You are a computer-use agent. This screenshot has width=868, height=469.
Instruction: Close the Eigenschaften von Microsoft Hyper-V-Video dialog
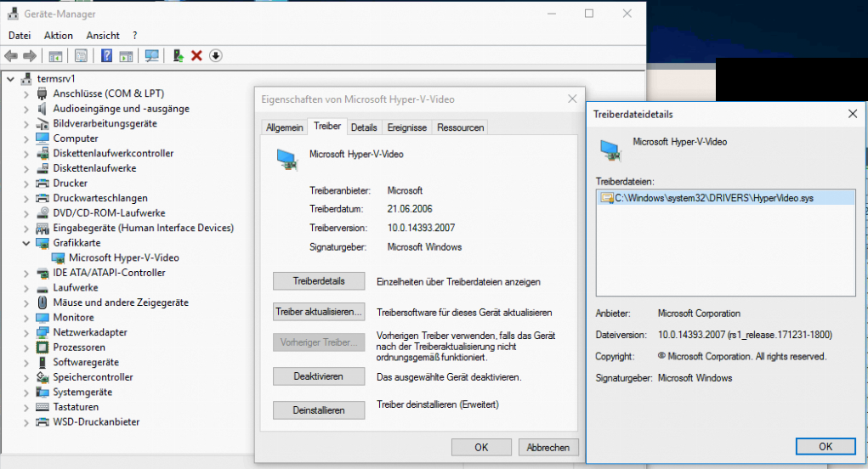[572, 99]
